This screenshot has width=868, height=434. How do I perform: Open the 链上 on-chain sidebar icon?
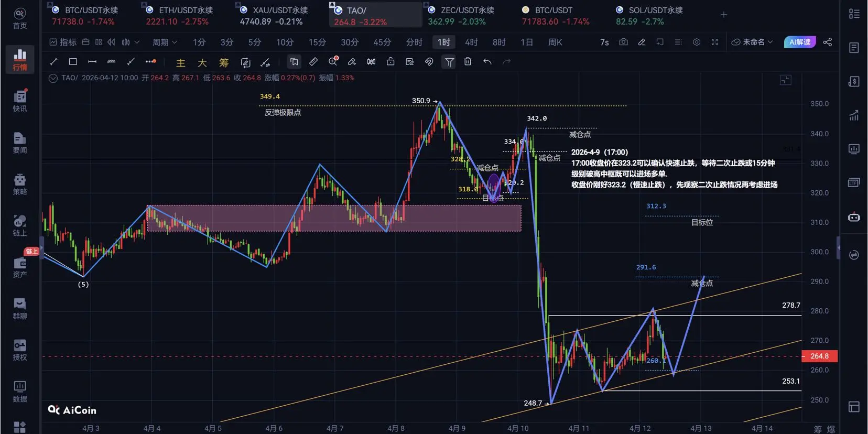pos(20,225)
